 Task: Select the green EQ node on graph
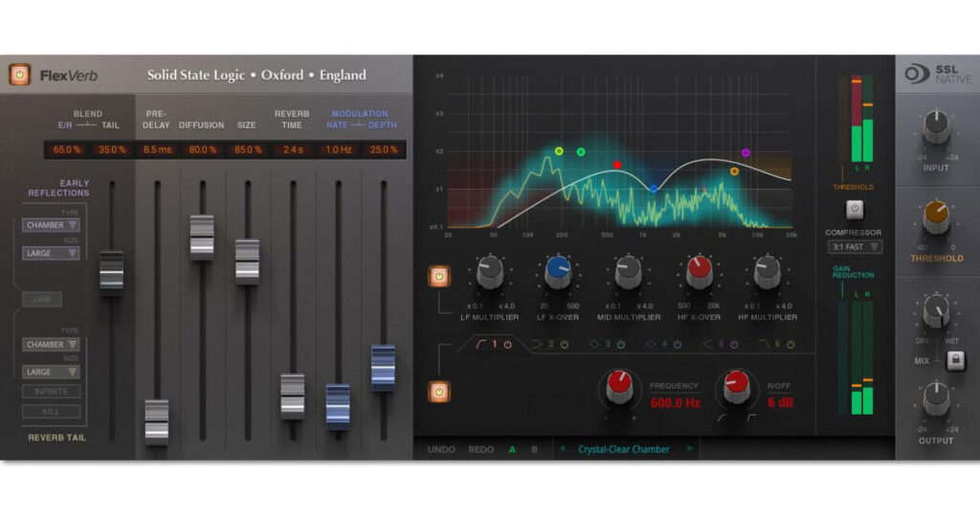point(581,152)
